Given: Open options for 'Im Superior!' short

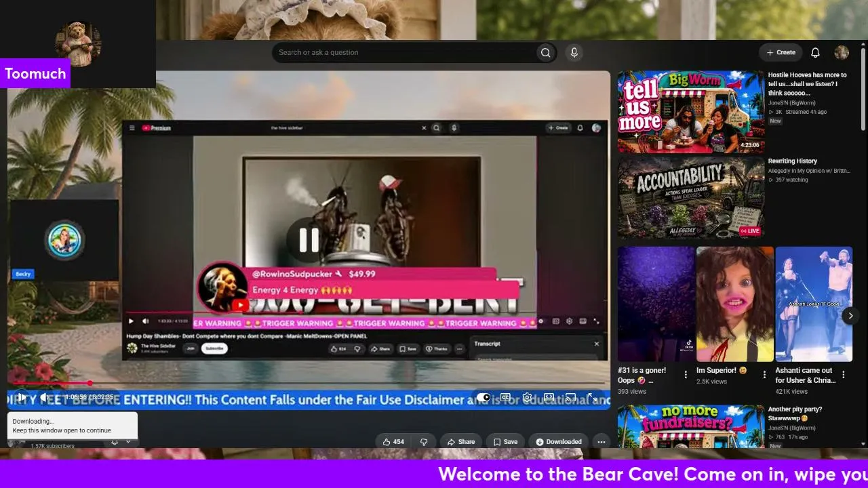Looking at the screenshot, I should coord(764,375).
